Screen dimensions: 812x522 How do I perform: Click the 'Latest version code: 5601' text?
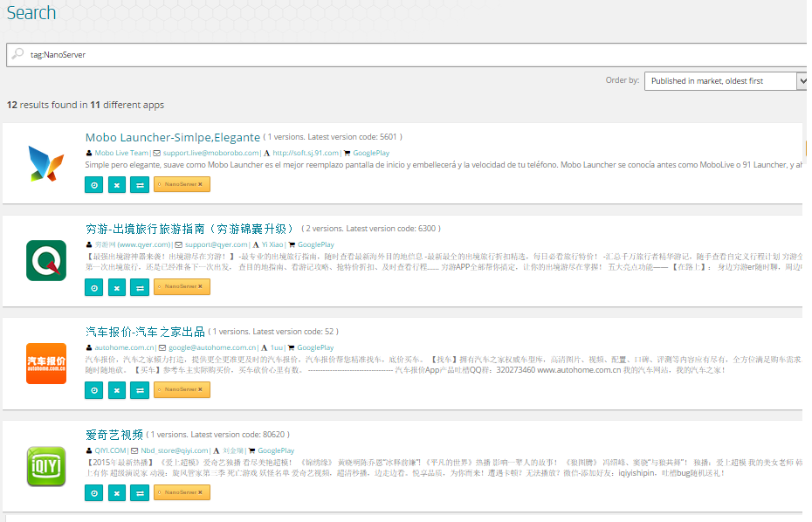pos(352,137)
